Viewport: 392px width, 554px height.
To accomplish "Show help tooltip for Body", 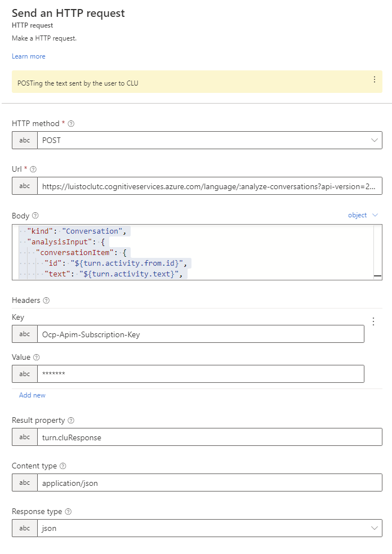I will pyautogui.click(x=35, y=216).
